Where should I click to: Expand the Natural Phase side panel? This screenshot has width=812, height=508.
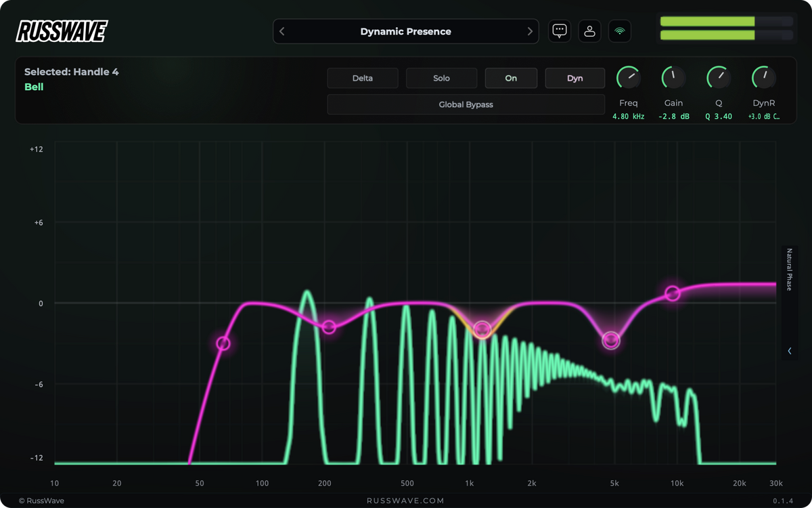[790, 351]
